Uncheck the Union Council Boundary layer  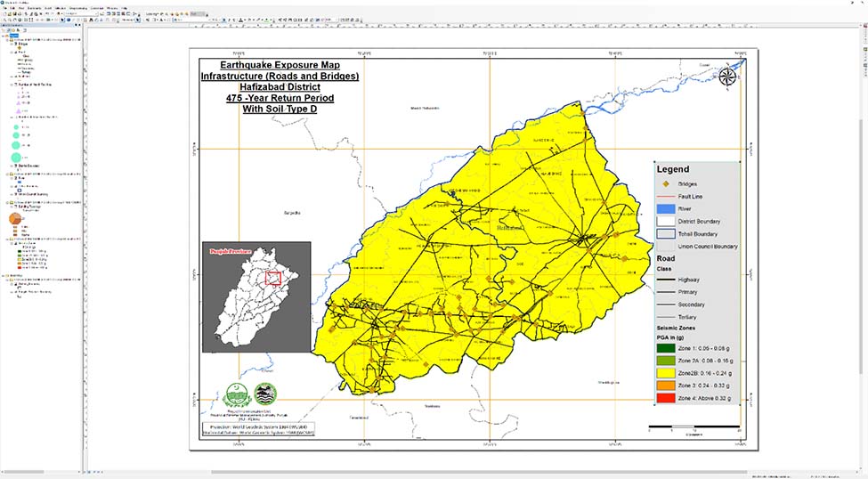point(14,193)
